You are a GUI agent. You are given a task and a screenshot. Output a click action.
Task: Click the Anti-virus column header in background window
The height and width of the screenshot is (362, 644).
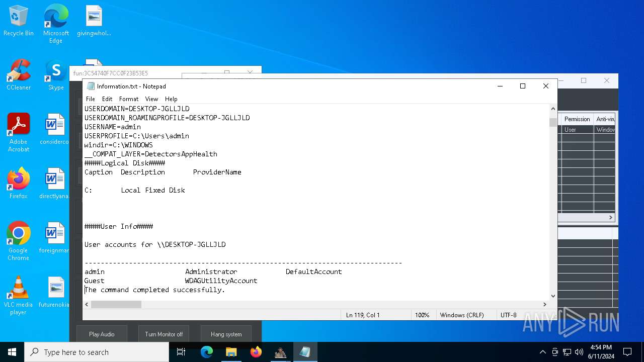pyautogui.click(x=605, y=119)
